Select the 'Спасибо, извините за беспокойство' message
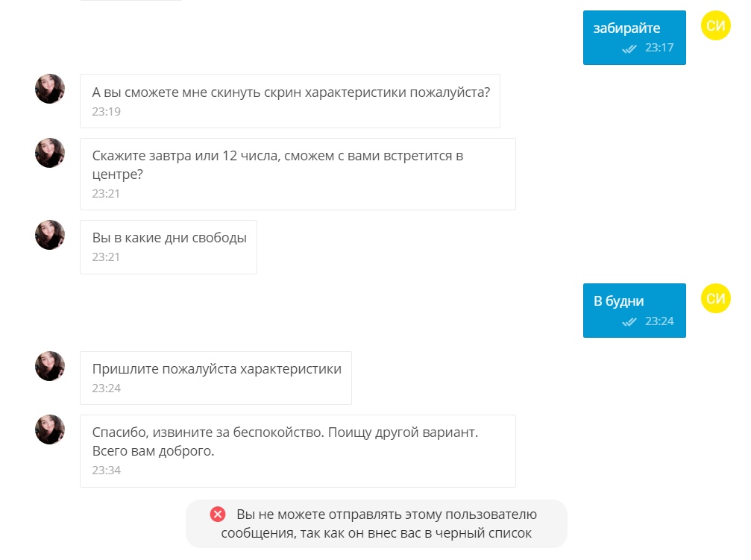The image size is (751, 560). click(298, 451)
